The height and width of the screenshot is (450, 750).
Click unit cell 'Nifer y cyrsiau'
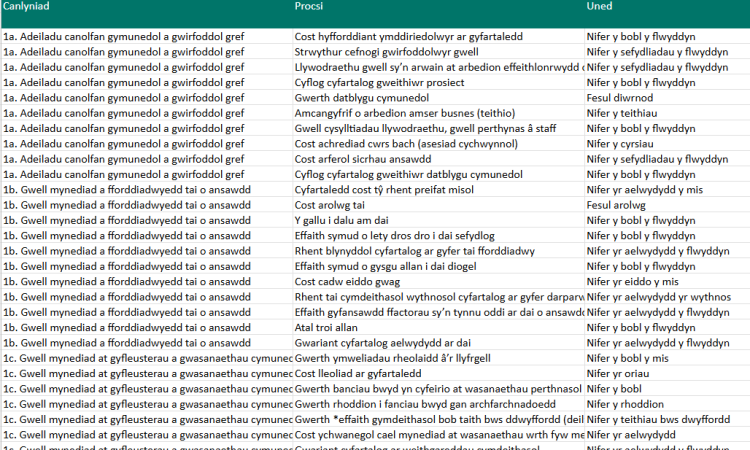(667, 143)
